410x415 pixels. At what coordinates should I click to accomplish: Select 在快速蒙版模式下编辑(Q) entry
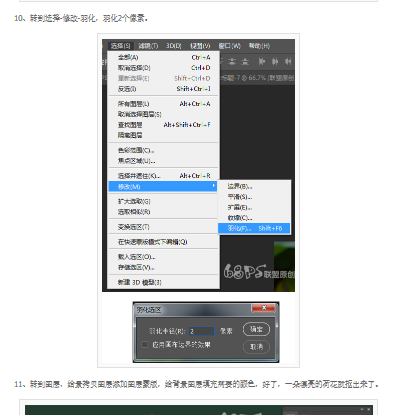coord(164,242)
